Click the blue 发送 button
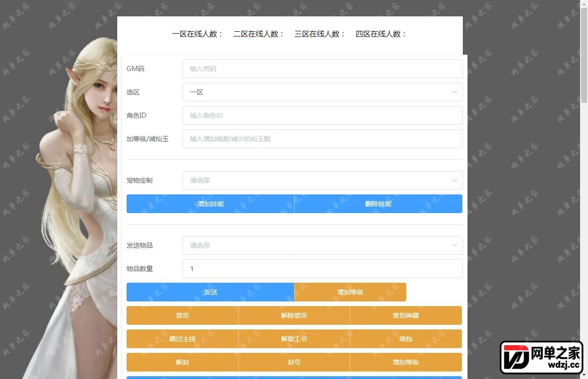588x379 pixels. click(211, 292)
